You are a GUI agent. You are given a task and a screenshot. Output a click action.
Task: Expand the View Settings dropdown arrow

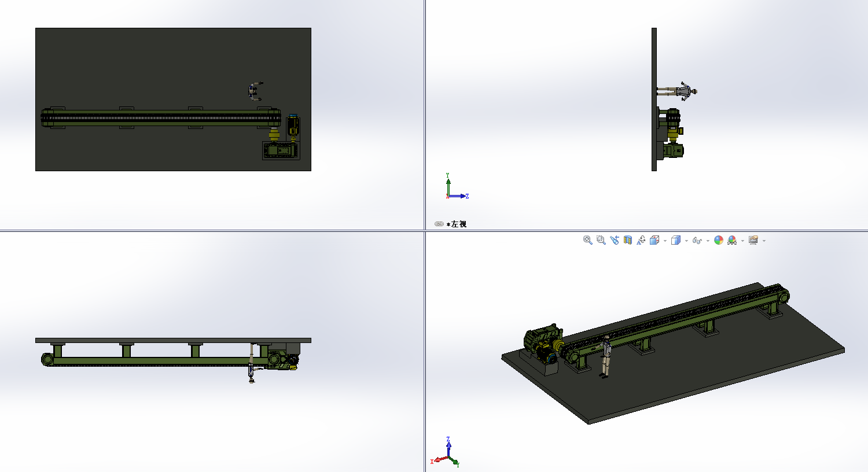click(764, 241)
